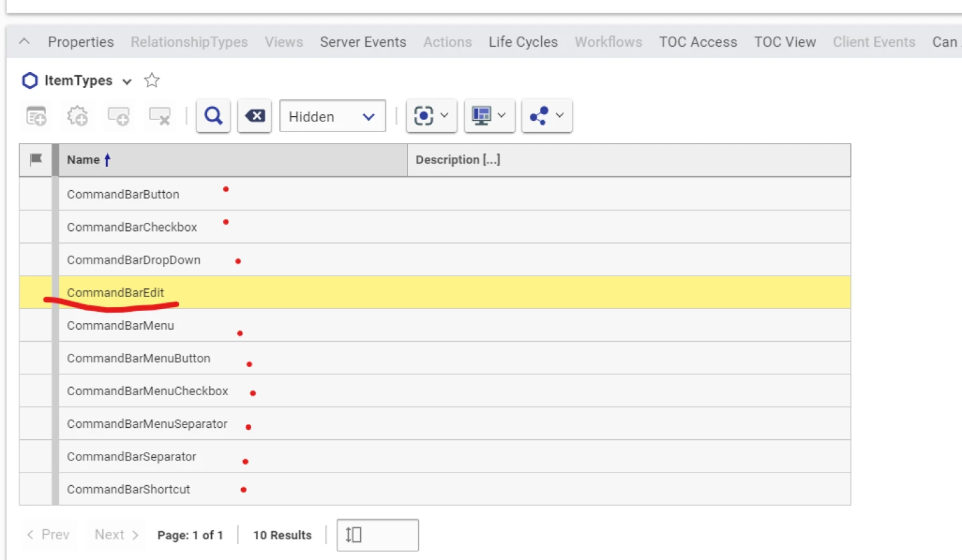Sort by the Name column header

[x=232, y=160]
